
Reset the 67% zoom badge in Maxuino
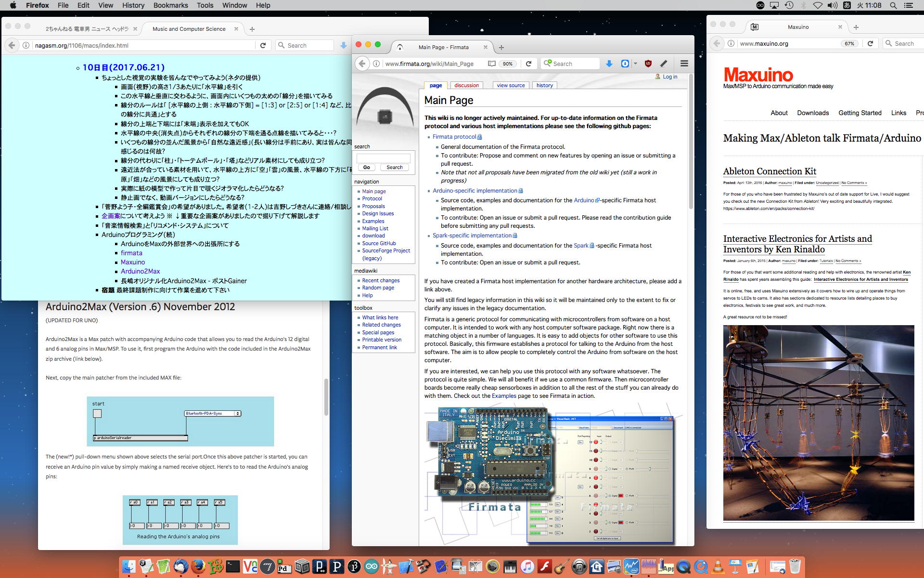tap(849, 43)
